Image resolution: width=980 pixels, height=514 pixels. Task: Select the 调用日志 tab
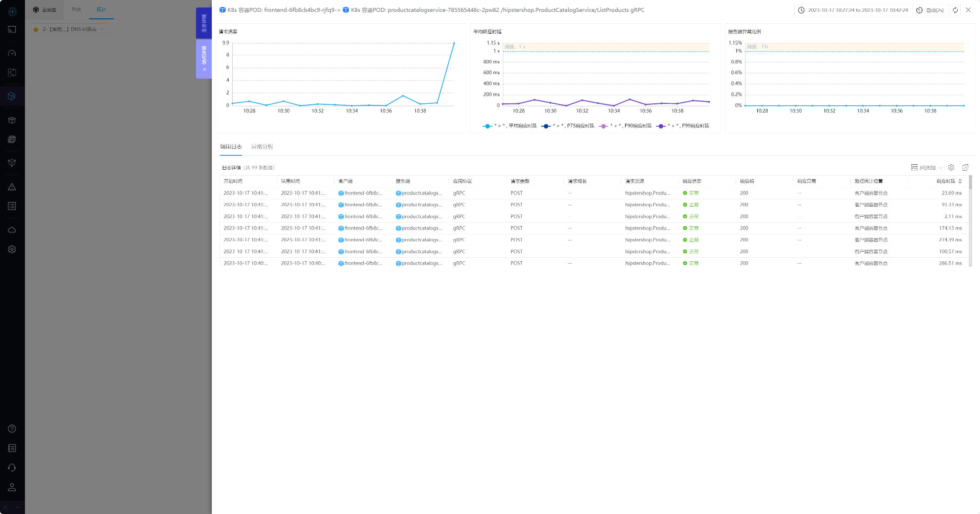click(x=231, y=147)
